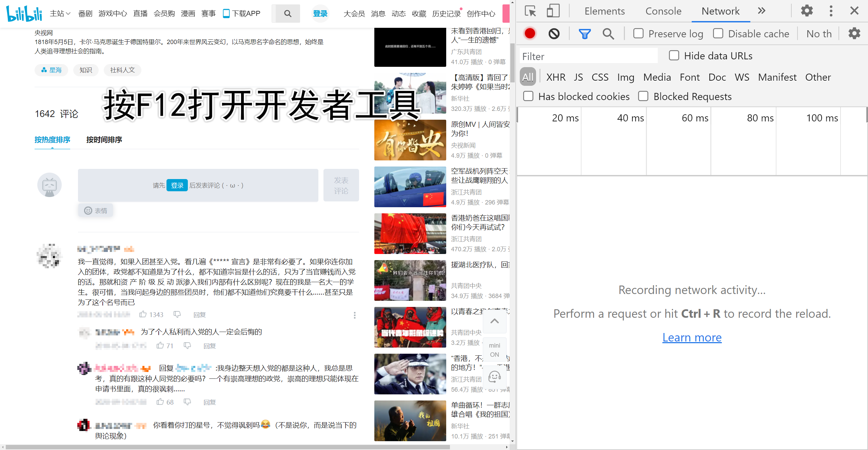Open the DevTools network search magnifier
The height and width of the screenshot is (450, 868).
[x=608, y=34]
